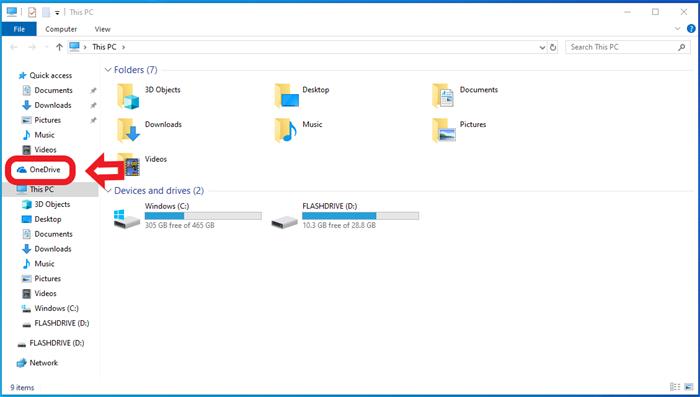Open the address bar history dropdown

pyautogui.click(x=542, y=47)
